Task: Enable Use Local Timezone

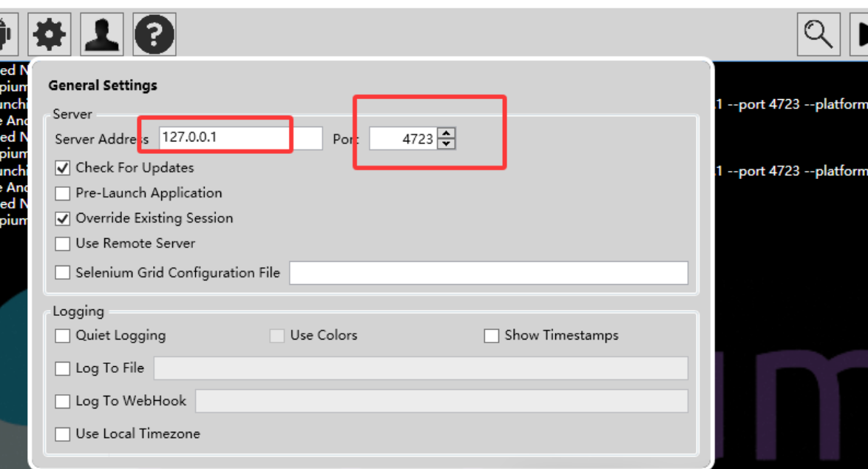Action: 63,433
